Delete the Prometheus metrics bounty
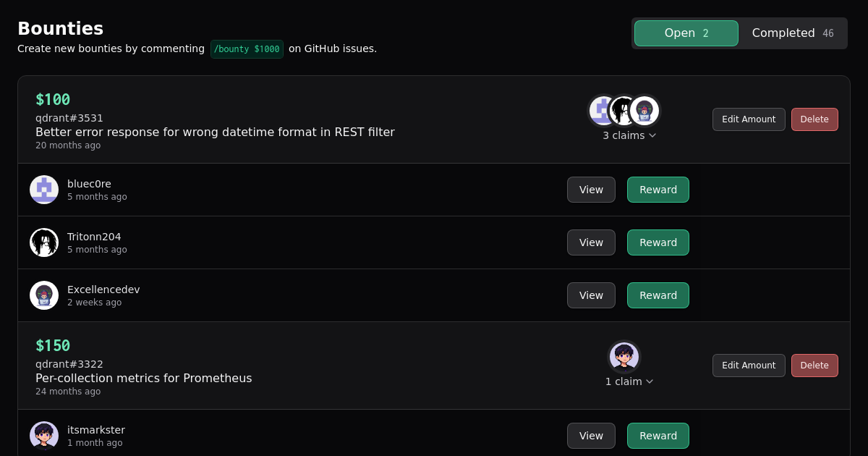Image resolution: width=868 pixels, height=456 pixels. [x=814, y=366]
